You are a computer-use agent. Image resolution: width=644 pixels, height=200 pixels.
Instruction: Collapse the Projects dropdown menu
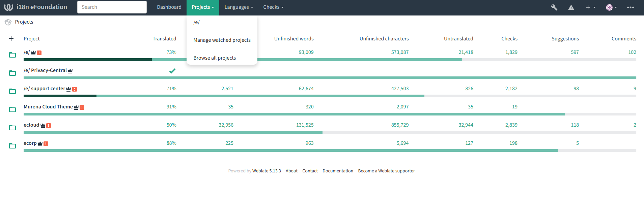click(x=203, y=7)
